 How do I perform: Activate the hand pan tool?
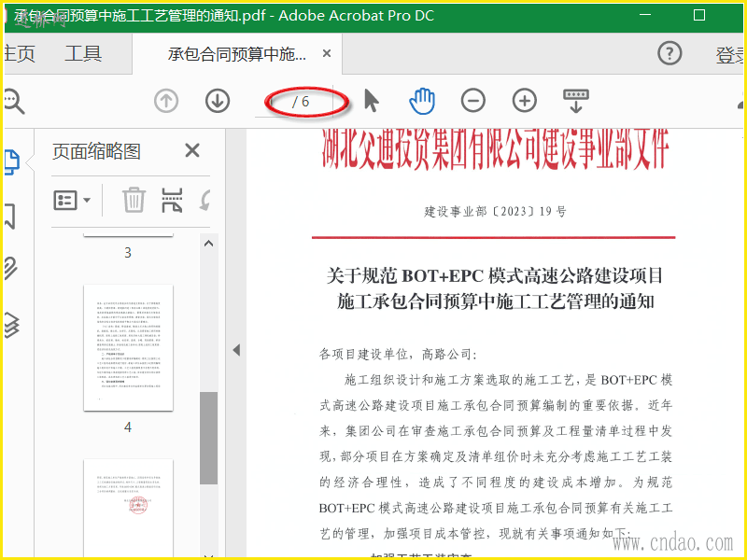[x=422, y=101]
